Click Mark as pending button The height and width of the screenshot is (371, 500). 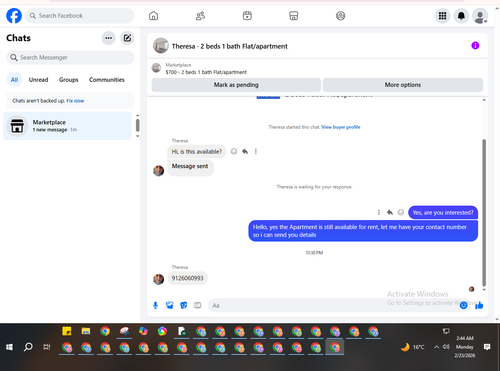click(x=236, y=85)
